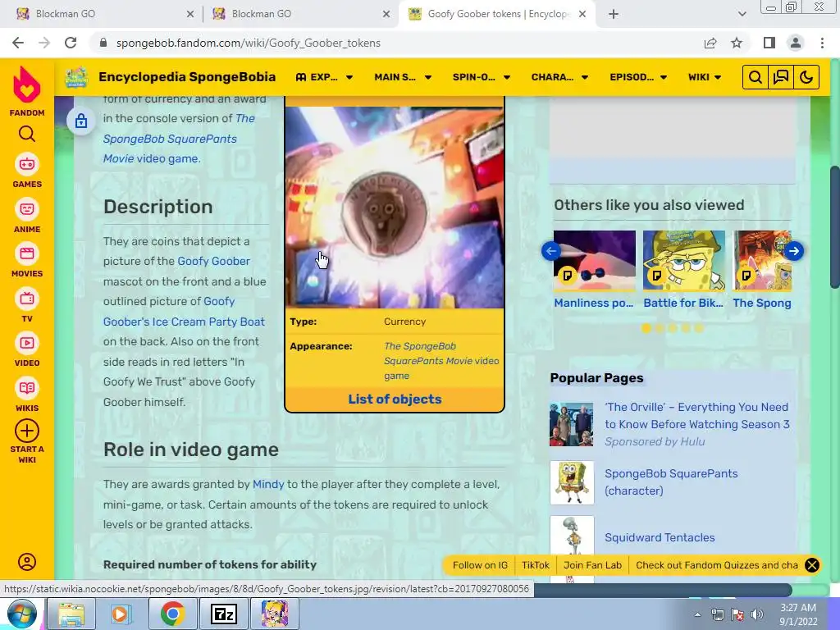Open the Video section icon
Image resolution: width=840 pixels, height=630 pixels.
coord(27,343)
